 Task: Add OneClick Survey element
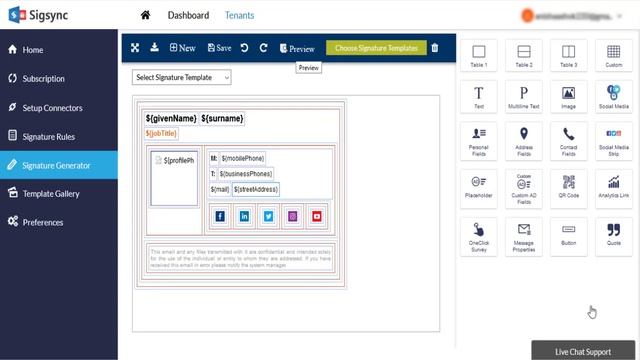[x=479, y=237]
